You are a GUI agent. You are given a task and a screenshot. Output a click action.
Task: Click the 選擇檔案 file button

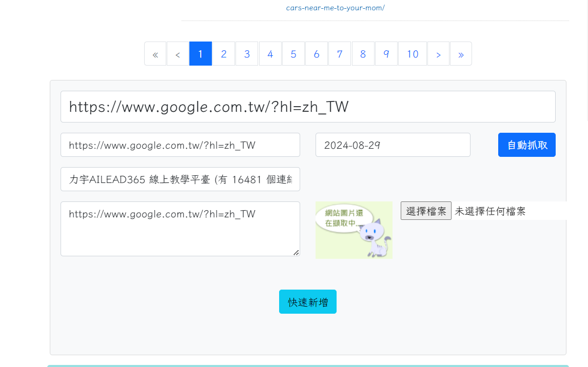pos(426,211)
